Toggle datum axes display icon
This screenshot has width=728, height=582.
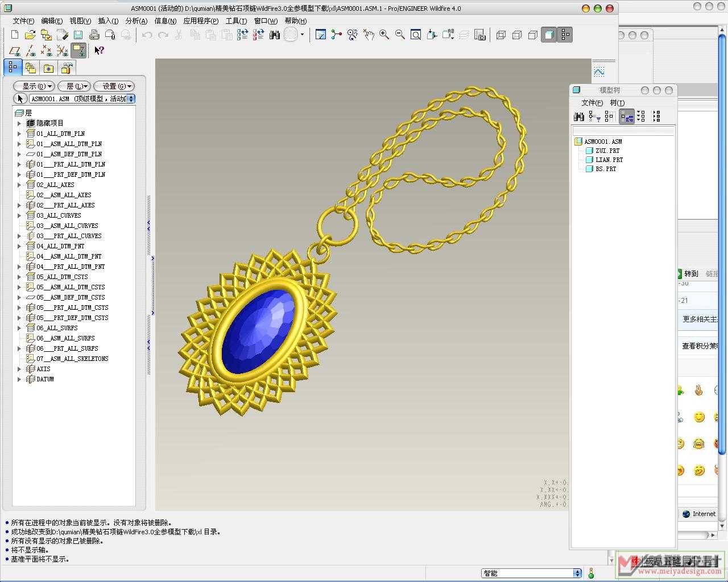point(31,51)
